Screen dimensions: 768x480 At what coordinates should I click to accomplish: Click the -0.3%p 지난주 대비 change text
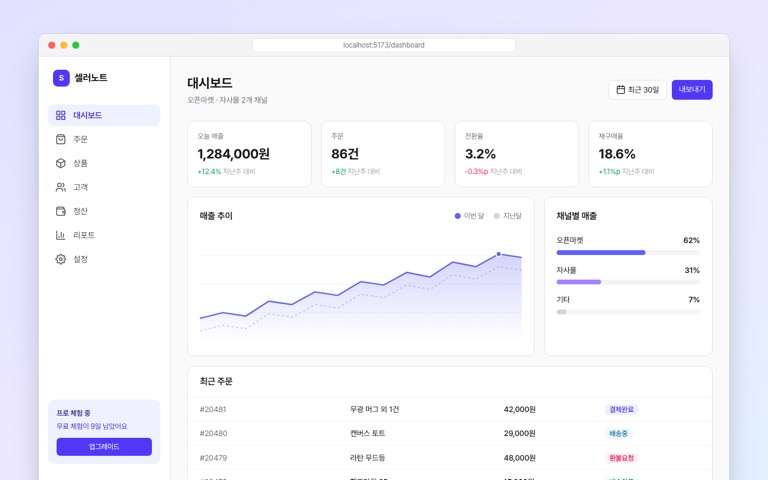click(494, 171)
